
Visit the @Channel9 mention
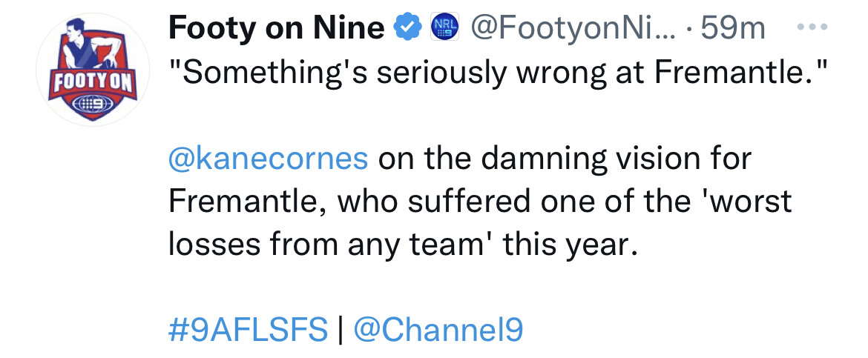(438, 331)
